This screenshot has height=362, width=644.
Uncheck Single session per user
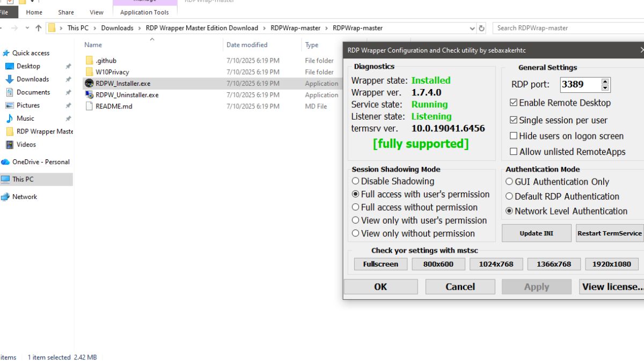514,120
